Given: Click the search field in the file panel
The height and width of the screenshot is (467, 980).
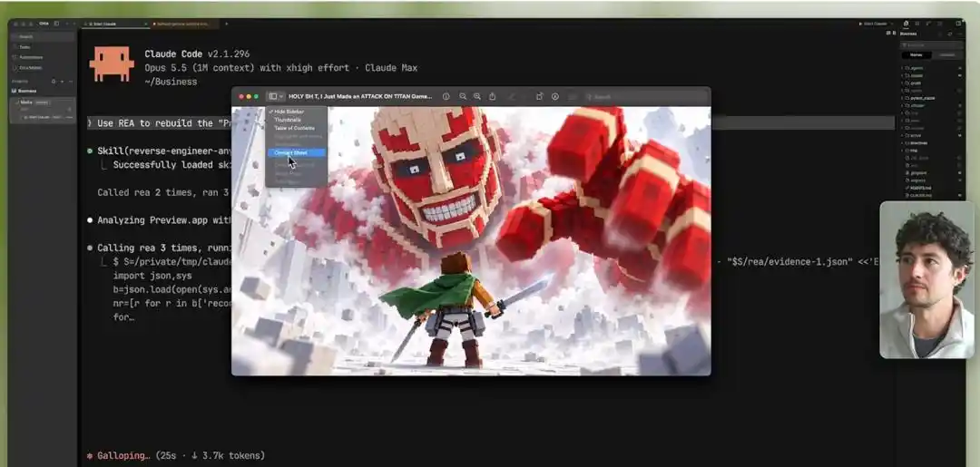Looking at the screenshot, I should pyautogui.click(x=932, y=45).
